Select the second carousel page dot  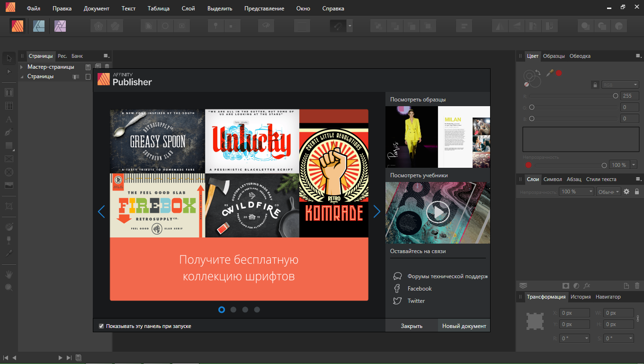coord(233,309)
